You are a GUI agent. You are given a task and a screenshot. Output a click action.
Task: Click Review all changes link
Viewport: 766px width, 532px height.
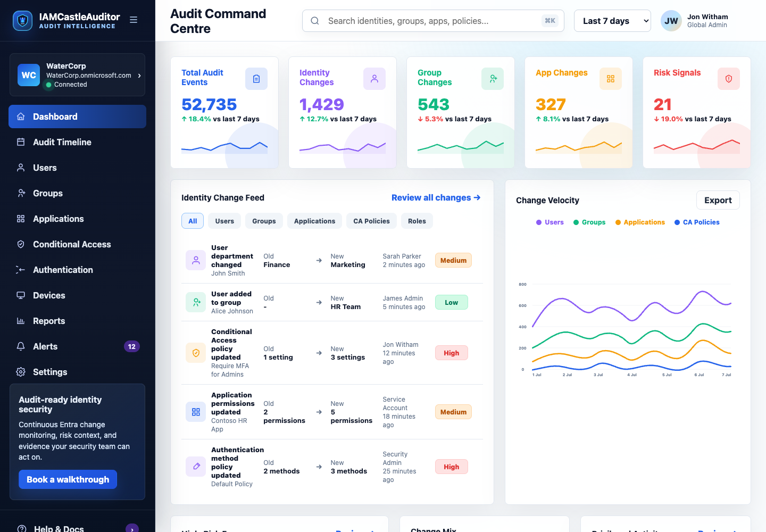(x=436, y=197)
